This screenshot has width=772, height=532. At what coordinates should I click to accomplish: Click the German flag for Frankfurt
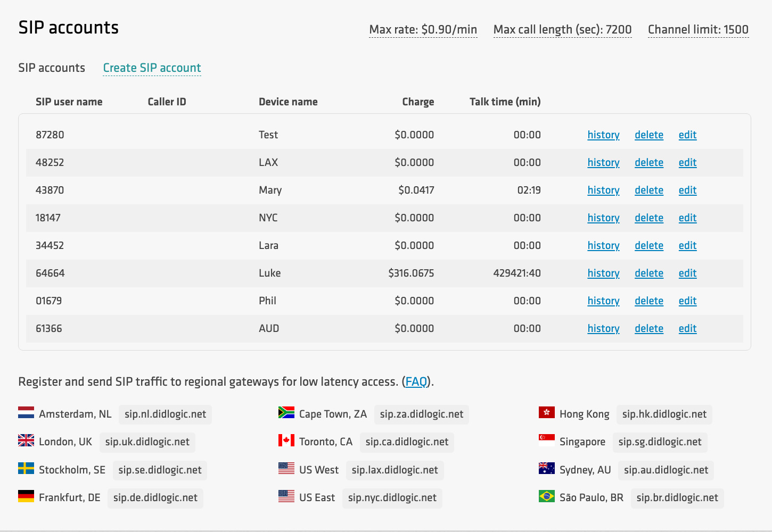click(26, 497)
